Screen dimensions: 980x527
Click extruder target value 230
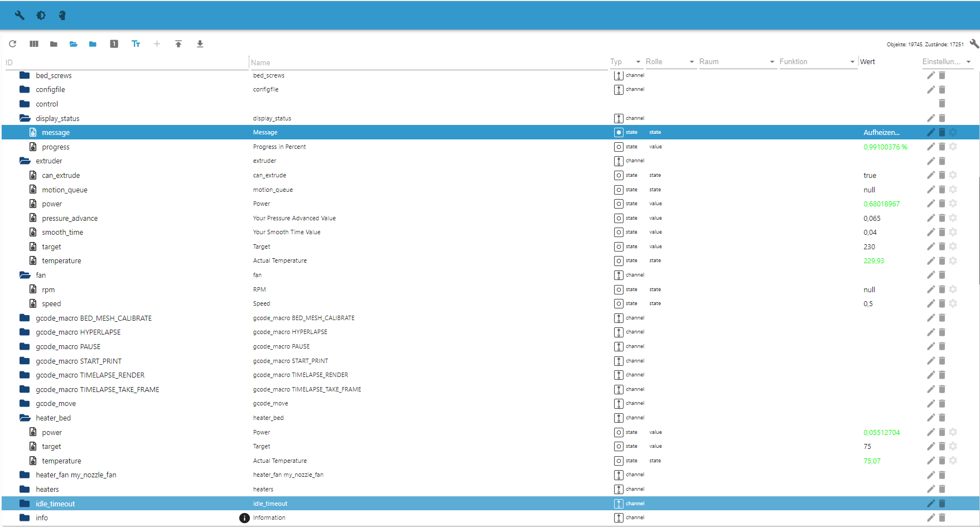[x=869, y=246]
